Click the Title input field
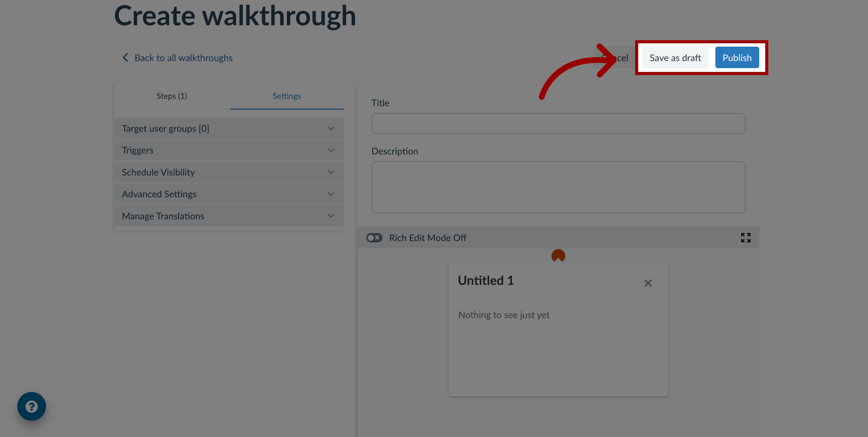868x437 pixels. coord(558,123)
